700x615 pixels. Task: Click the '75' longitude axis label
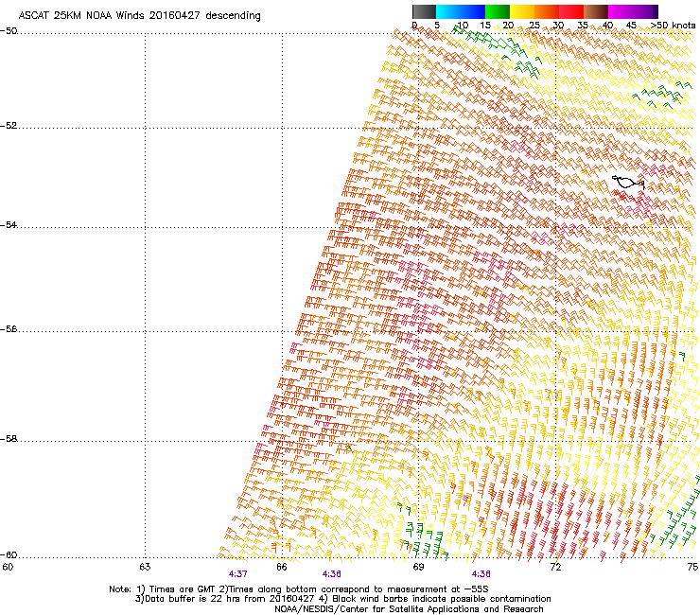pos(692,567)
